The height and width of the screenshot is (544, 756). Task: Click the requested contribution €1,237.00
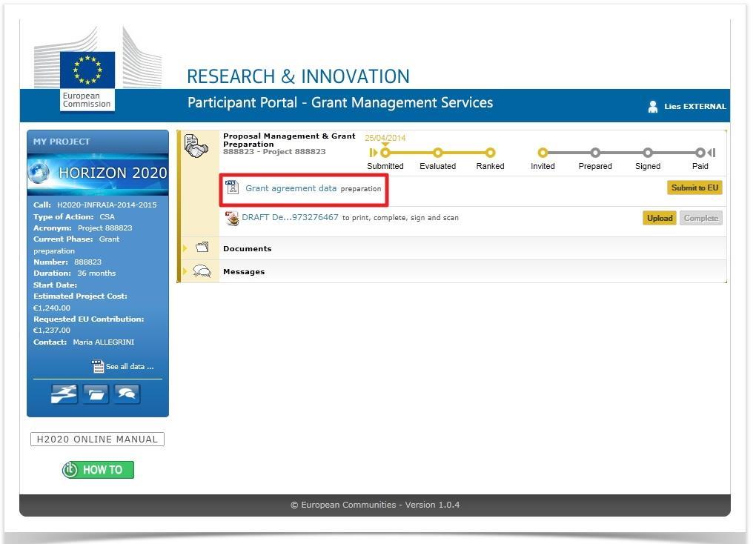52,330
